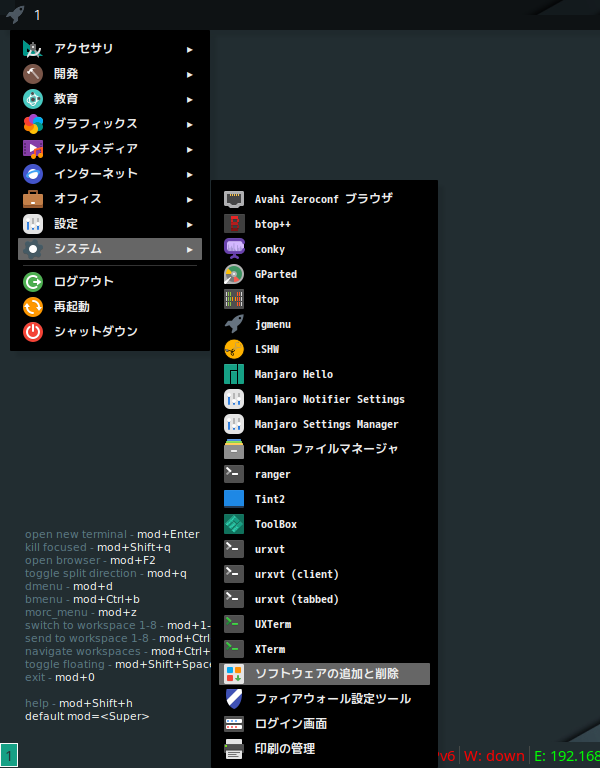Image resolution: width=600 pixels, height=768 pixels.
Task: Expand the オフィス submenu arrow
Action: point(190,199)
